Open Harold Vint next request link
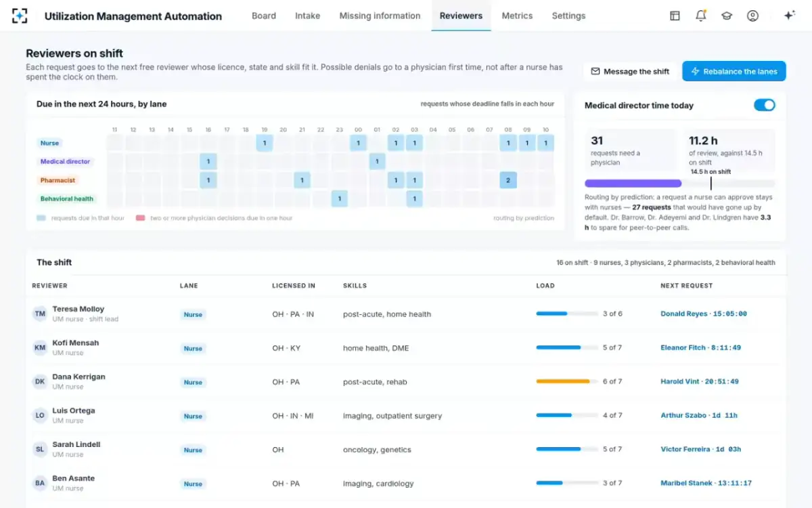Screen dimensions: 812x508 700,381
